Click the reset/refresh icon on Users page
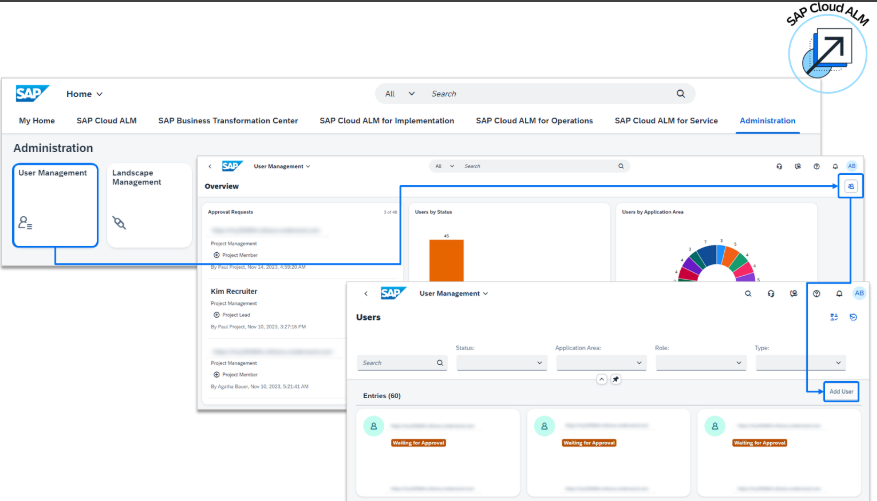The height and width of the screenshot is (501, 877). [x=853, y=317]
